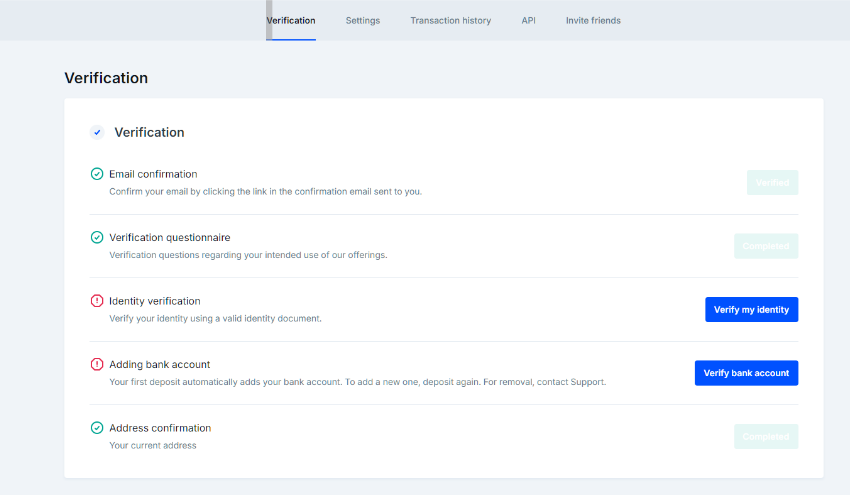Image resolution: width=850 pixels, height=495 pixels.
Task: Switch to the Verification tab
Action: (x=291, y=20)
